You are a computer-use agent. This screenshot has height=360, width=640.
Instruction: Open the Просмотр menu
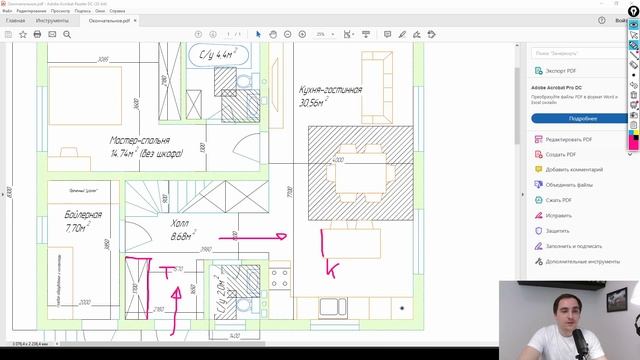tap(60, 11)
